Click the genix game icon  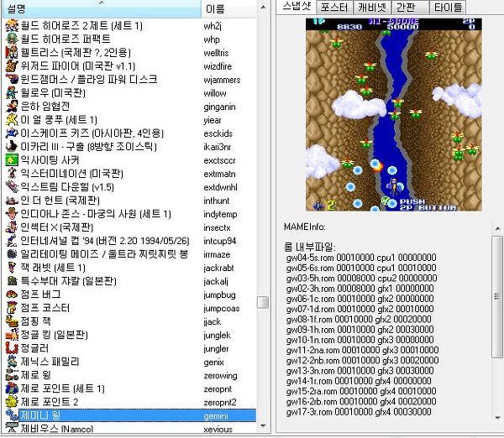point(12,362)
